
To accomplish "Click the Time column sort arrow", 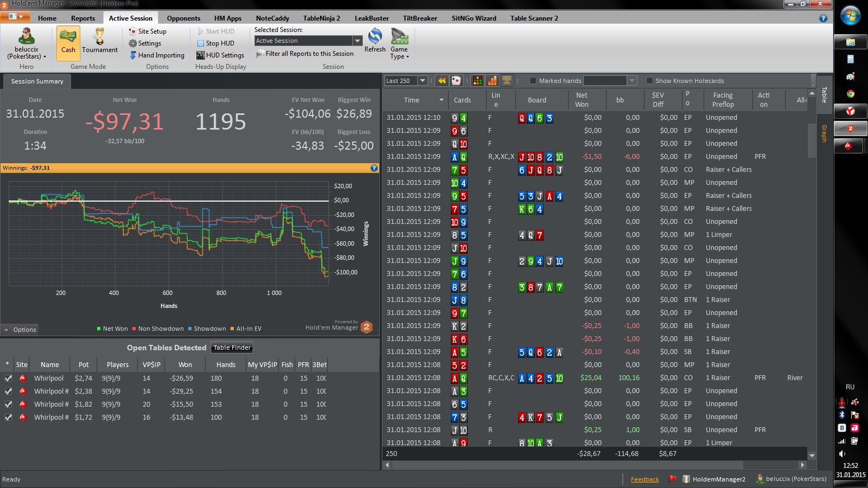I will pyautogui.click(x=442, y=100).
